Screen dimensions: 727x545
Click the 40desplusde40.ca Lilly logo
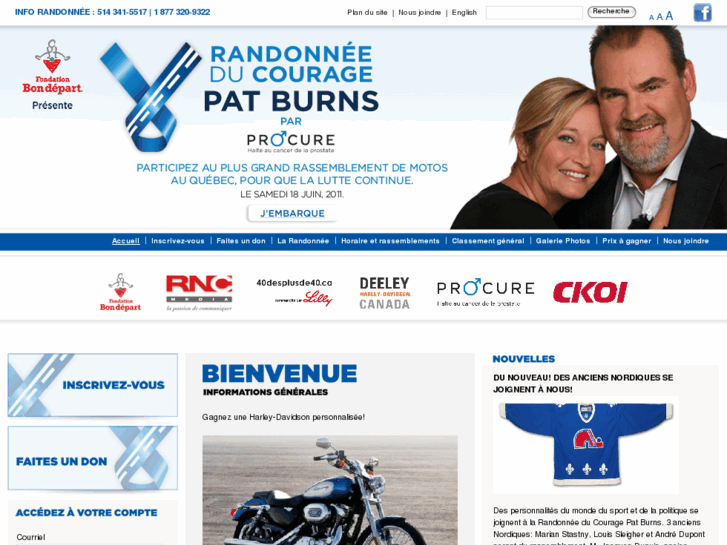(294, 292)
